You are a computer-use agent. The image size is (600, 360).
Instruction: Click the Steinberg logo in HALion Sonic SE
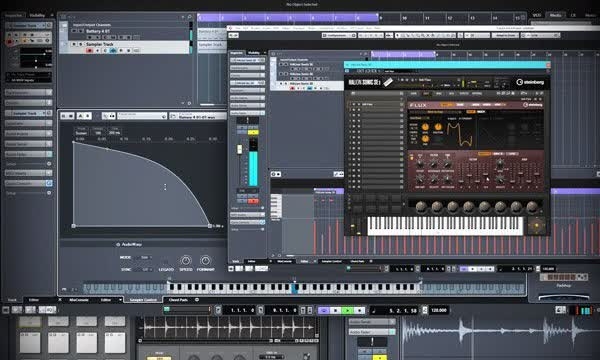click(530, 82)
